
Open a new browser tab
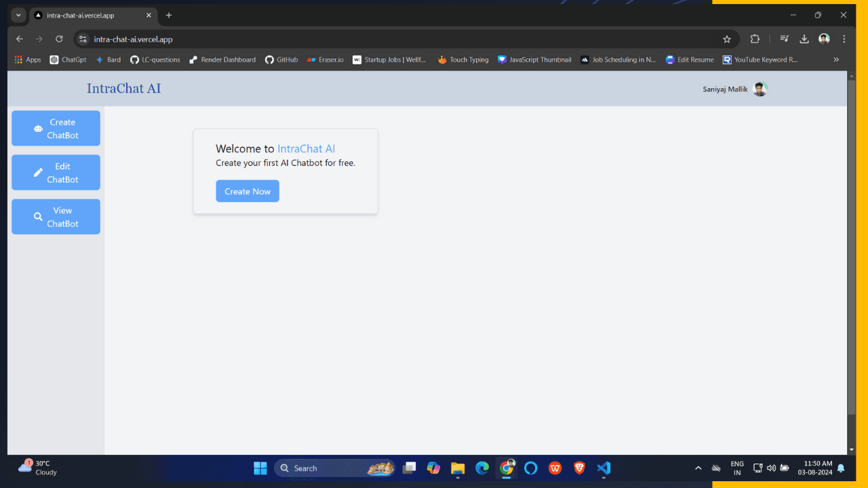(x=168, y=15)
